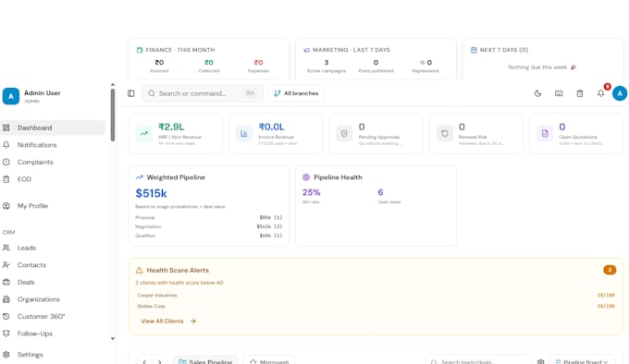The width and height of the screenshot is (629, 364).
Task: Click the sidebar scrollbar thumb
Action: pos(113,115)
